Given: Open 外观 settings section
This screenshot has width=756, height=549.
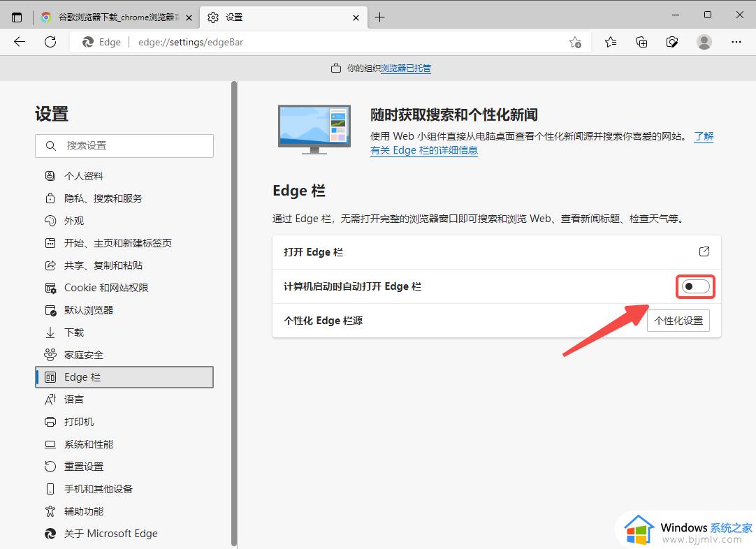Looking at the screenshot, I should pos(124,220).
